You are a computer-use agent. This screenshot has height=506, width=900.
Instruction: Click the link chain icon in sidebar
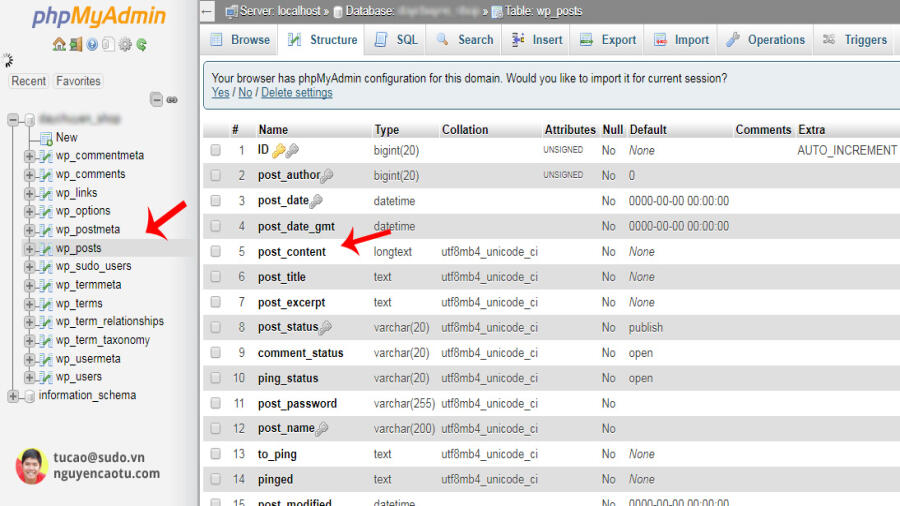(x=172, y=100)
